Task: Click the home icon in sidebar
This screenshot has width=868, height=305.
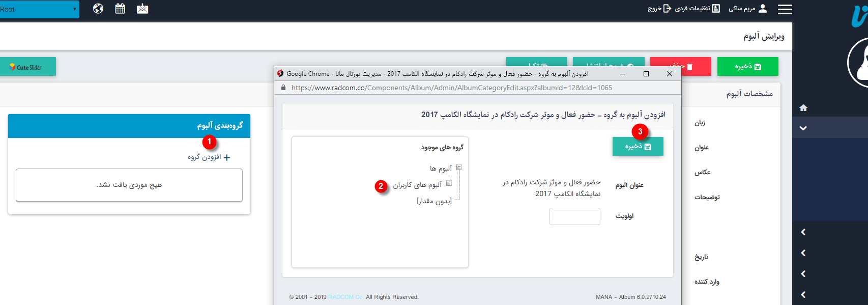Action: 803,107
